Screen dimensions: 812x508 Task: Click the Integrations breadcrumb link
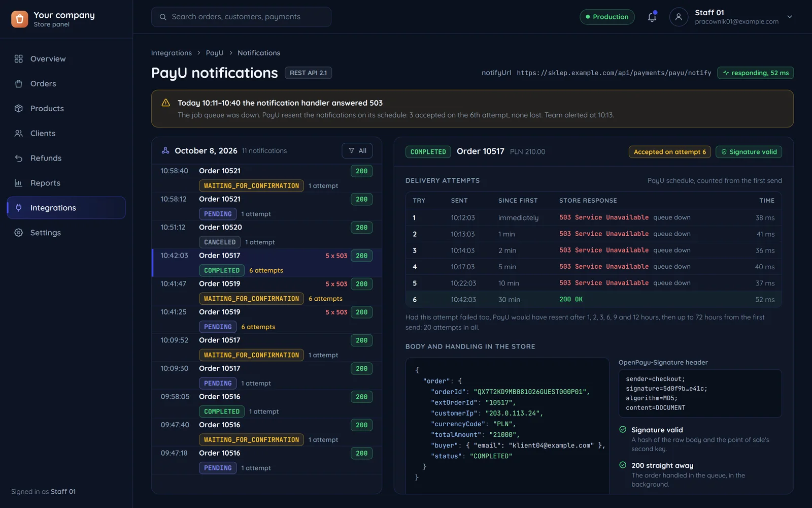tap(172, 53)
